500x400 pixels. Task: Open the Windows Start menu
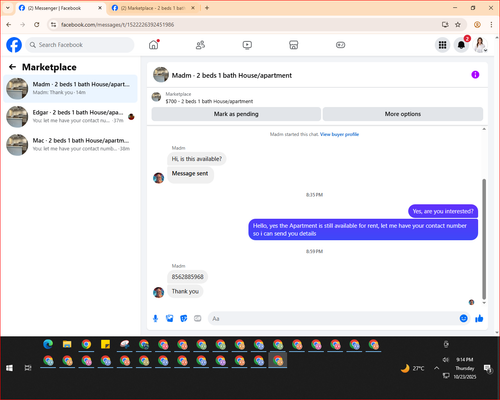[9, 368]
